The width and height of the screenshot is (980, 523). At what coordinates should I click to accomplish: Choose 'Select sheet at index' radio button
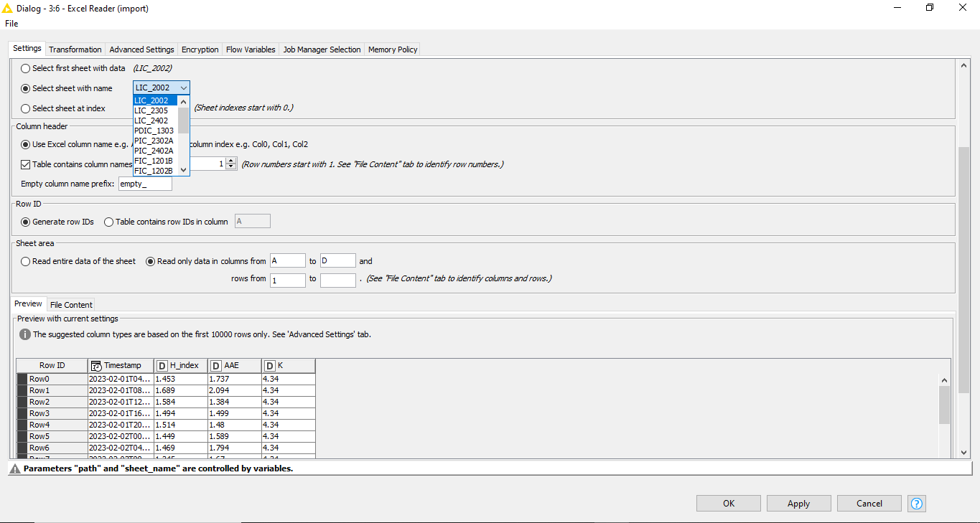click(26, 108)
